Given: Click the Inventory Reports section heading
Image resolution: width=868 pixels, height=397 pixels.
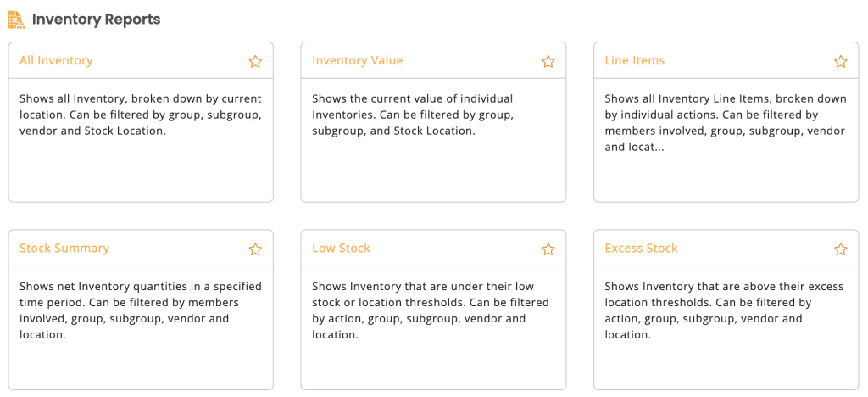Looking at the screenshot, I should click(97, 20).
